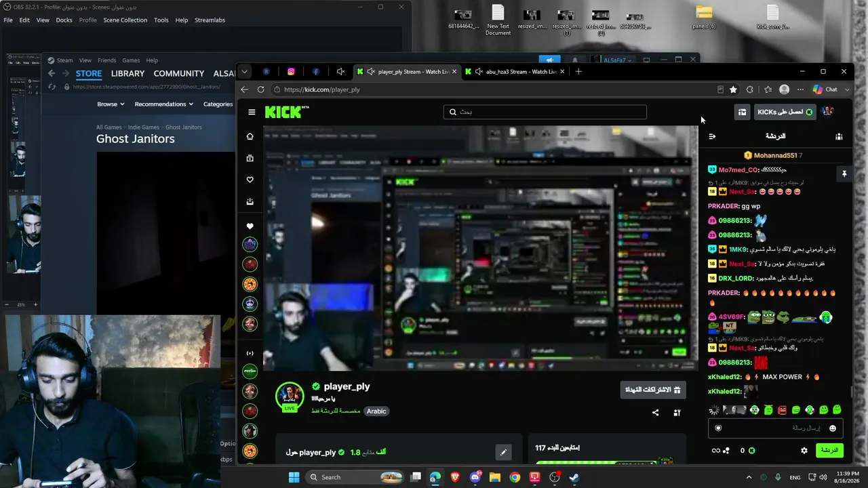Go back in the browser
Viewport: 868px width, 488px height.
(x=244, y=89)
